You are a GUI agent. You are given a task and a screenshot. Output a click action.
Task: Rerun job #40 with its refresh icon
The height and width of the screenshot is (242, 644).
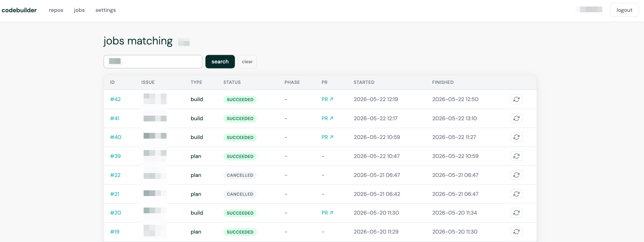[517, 137]
